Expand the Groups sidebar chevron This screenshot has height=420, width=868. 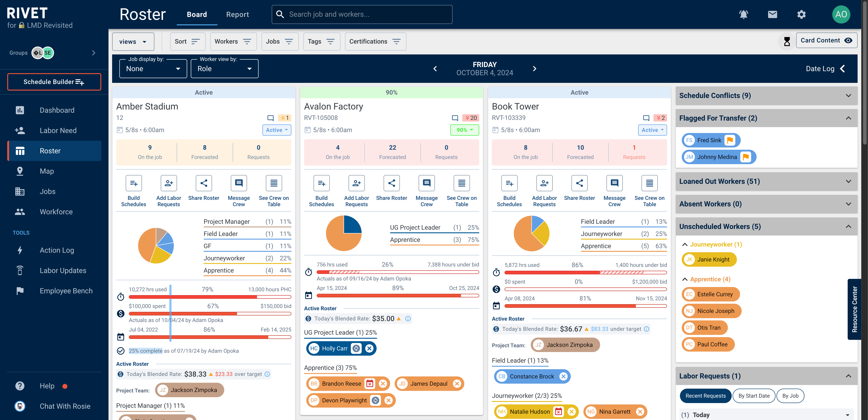[x=93, y=53]
